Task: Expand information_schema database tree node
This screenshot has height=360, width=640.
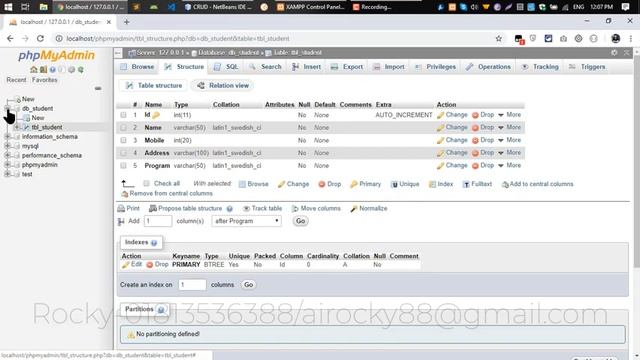Action: 7,136
